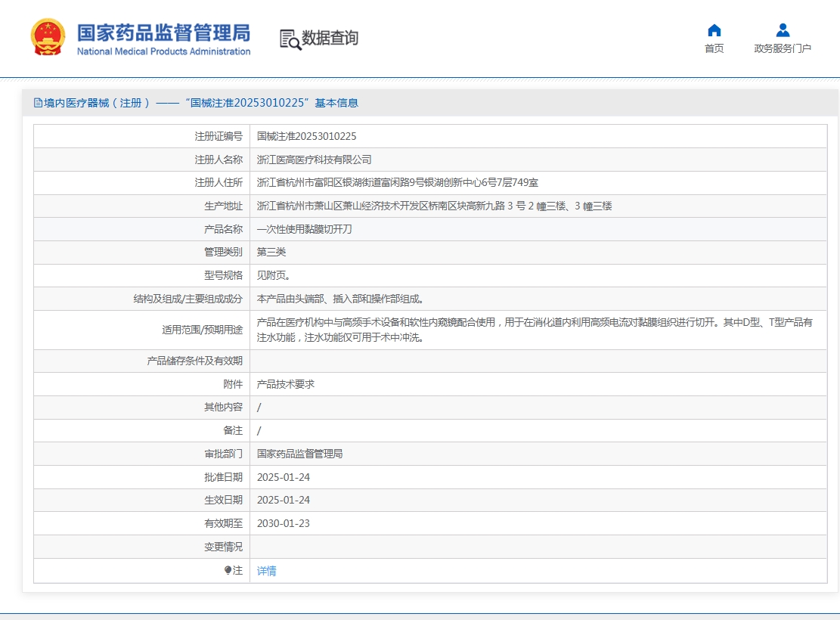Click 国家药品监督管理局 approval department value
Image resolution: width=840 pixels, height=620 pixels.
[x=299, y=454]
